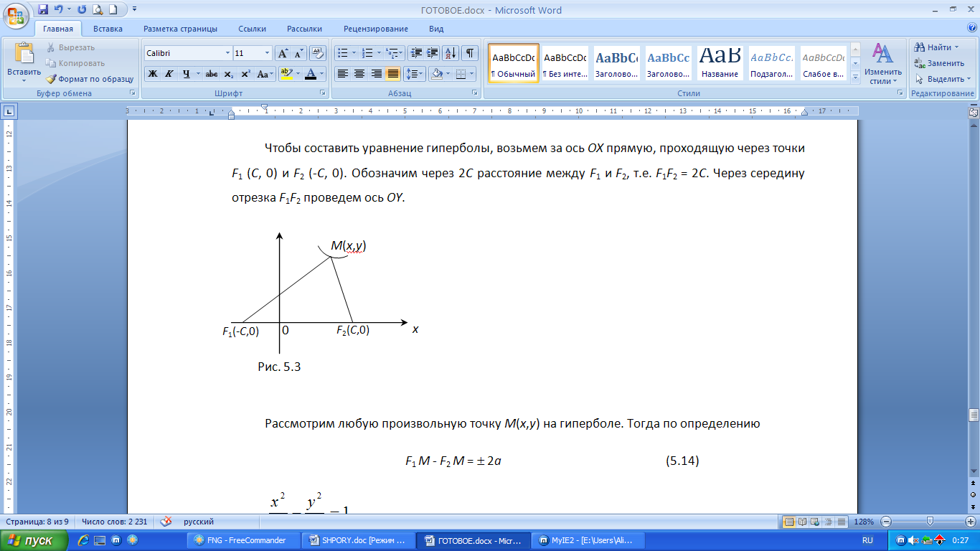Apply superscript formatting

click(x=245, y=73)
